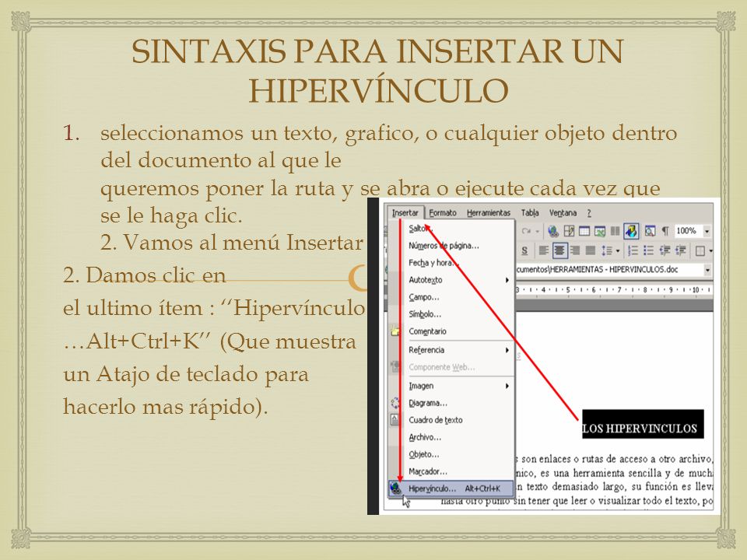The width and height of the screenshot is (747, 560).
Task: Expand the Referencia submenu arrow
Action: point(507,350)
